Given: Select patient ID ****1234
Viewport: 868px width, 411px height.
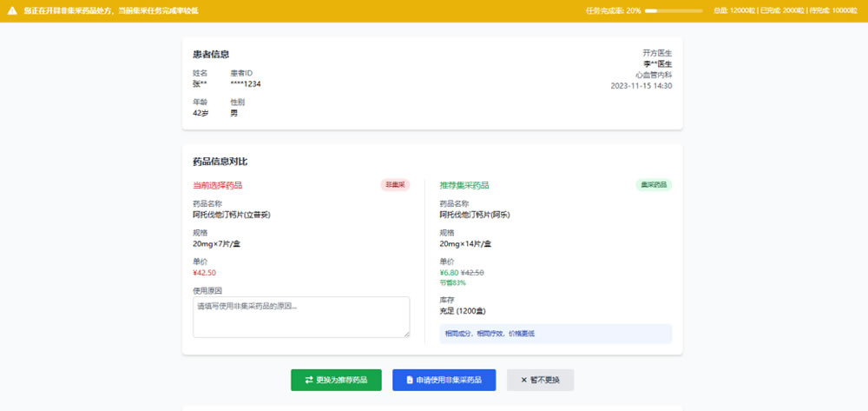Looking at the screenshot, I should (x=246, y=84).
